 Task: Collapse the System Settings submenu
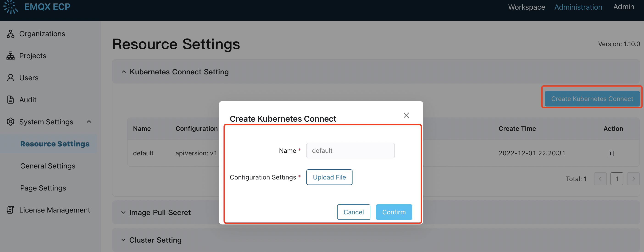pos(89,122)
